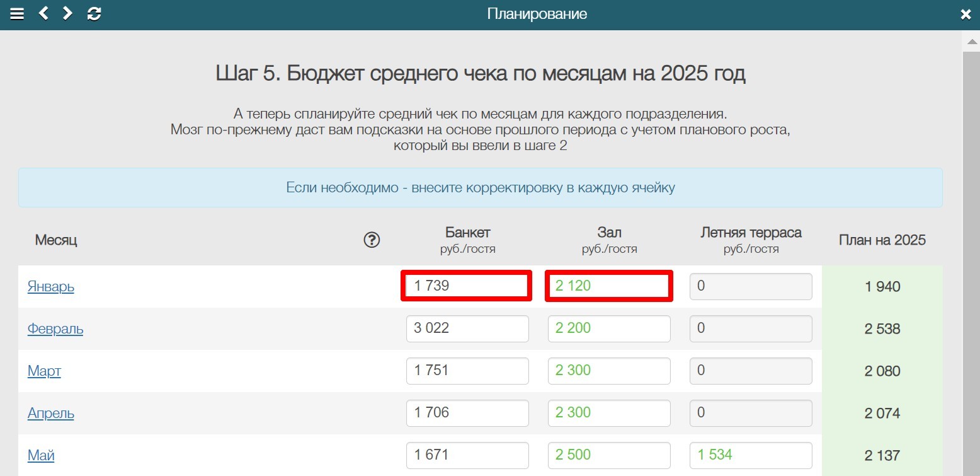Select May's Летняя терраса field showing 1 534
This screenshot has width=980, height=476.
[750, 455]
